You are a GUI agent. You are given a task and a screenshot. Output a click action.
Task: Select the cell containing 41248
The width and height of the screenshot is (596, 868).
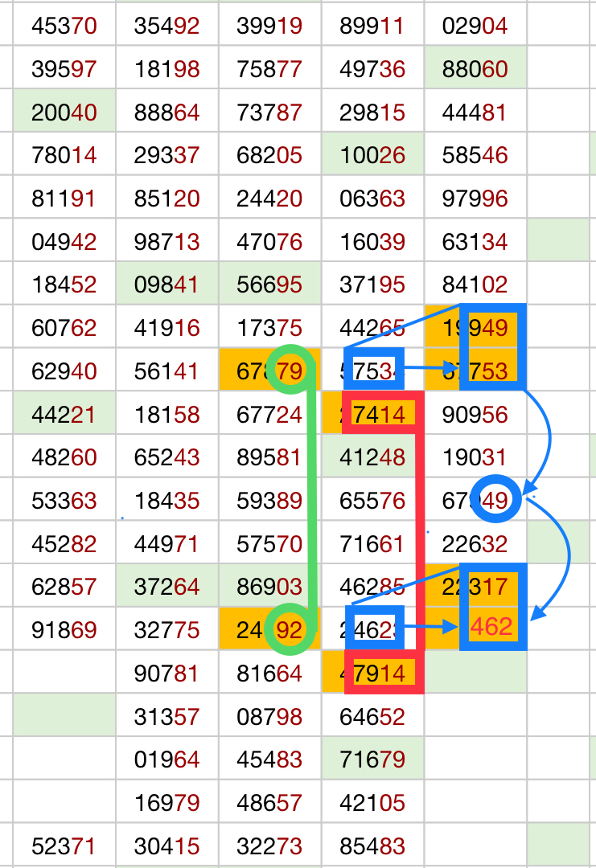[x=372, y=458]
